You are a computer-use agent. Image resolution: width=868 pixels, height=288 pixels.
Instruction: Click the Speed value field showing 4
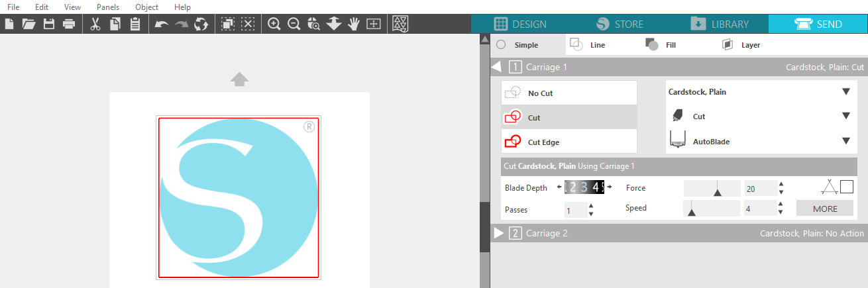760,209
